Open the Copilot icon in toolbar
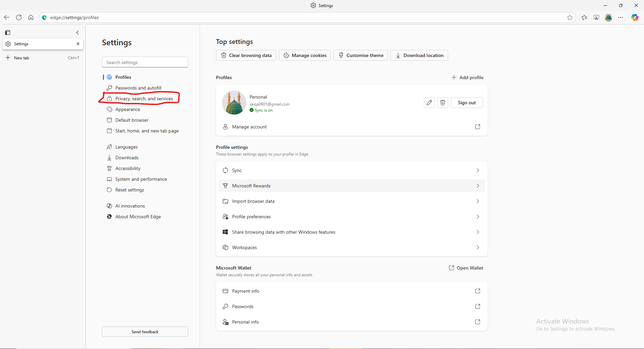The width and height of the screenshot is (644, 349). point(635,17)
